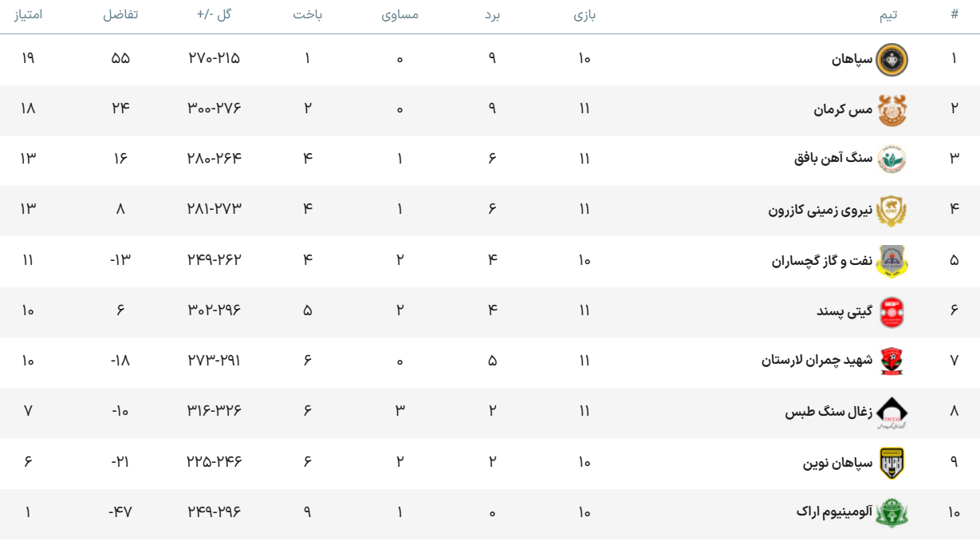Viewport: 980px width, 553px height.
Task: Select the زغال سنگ طبس team name
Action: [828, 412]
